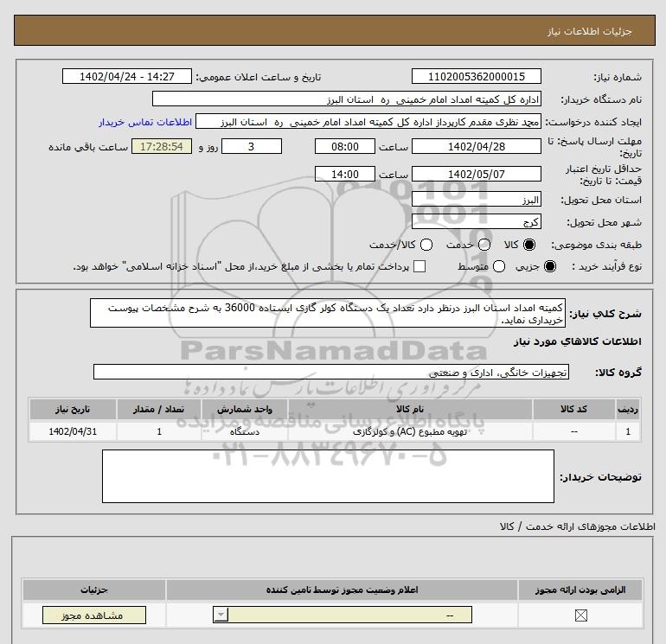Click the need date cell 1402/04/31
Image resolution: width=666 pixels, height=644 pixels.
(73, 431)
